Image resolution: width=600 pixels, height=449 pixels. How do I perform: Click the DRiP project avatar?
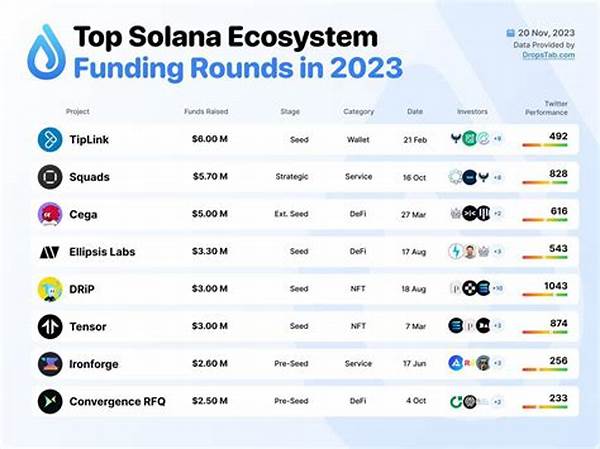tap(51, 288)
